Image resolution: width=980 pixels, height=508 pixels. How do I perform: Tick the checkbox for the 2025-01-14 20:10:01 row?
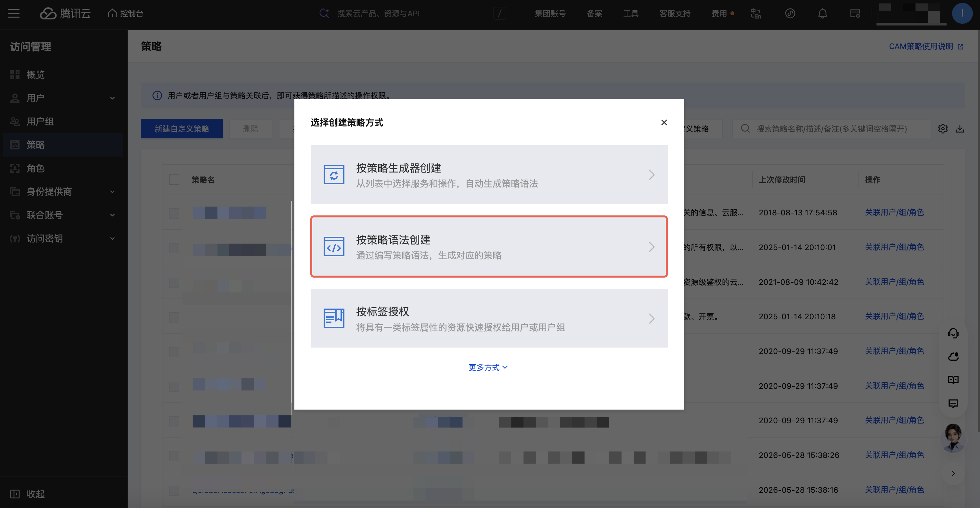click(x=174, y=248)
